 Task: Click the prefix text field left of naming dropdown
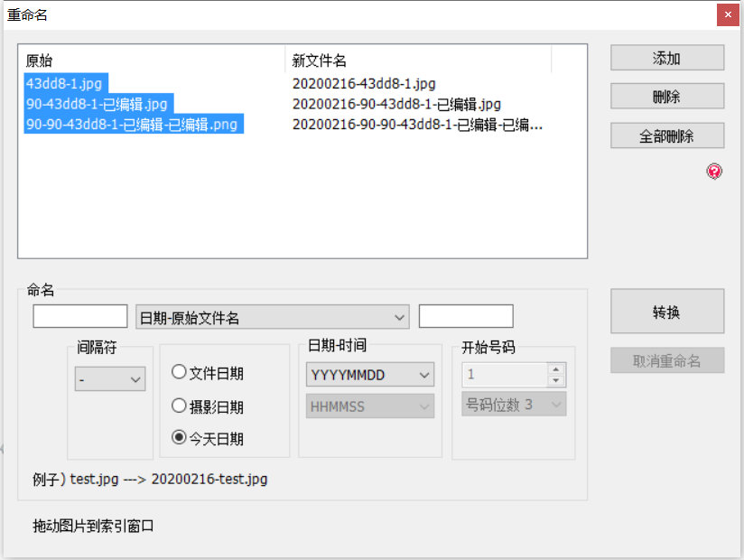(80, 316)
